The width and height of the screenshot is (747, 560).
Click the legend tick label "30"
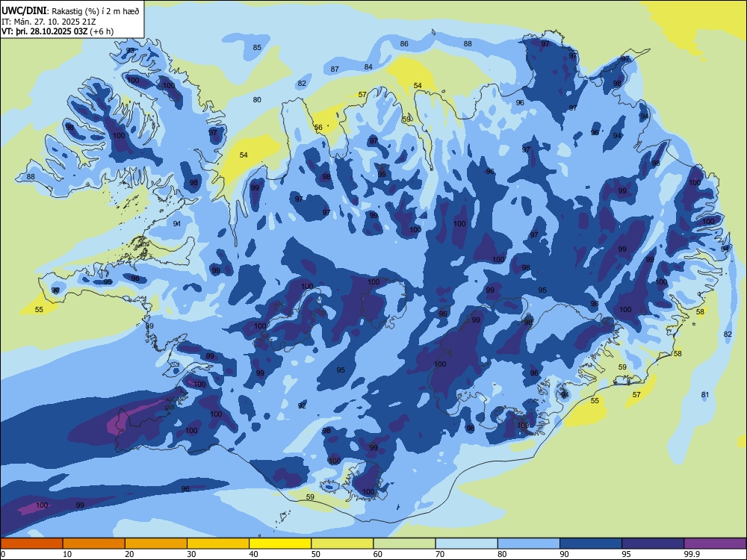tap(191, 554)
